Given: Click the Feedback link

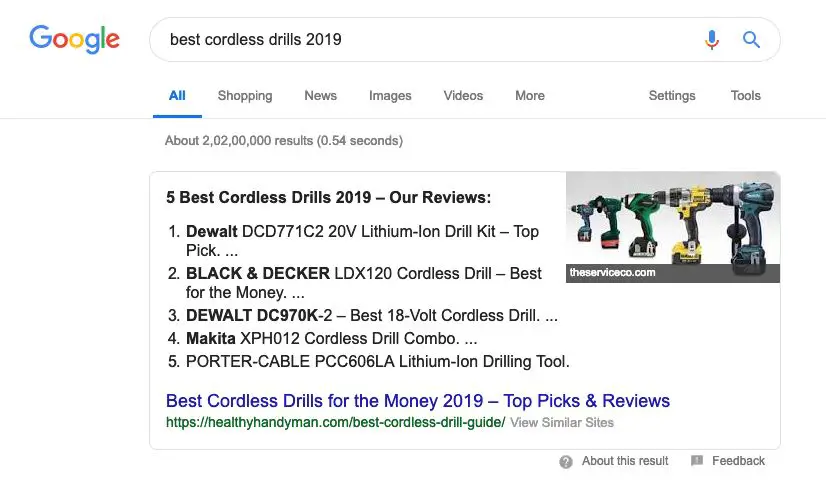Looking at the screenshot, I should pyautogui.click(x=738, y=461).
